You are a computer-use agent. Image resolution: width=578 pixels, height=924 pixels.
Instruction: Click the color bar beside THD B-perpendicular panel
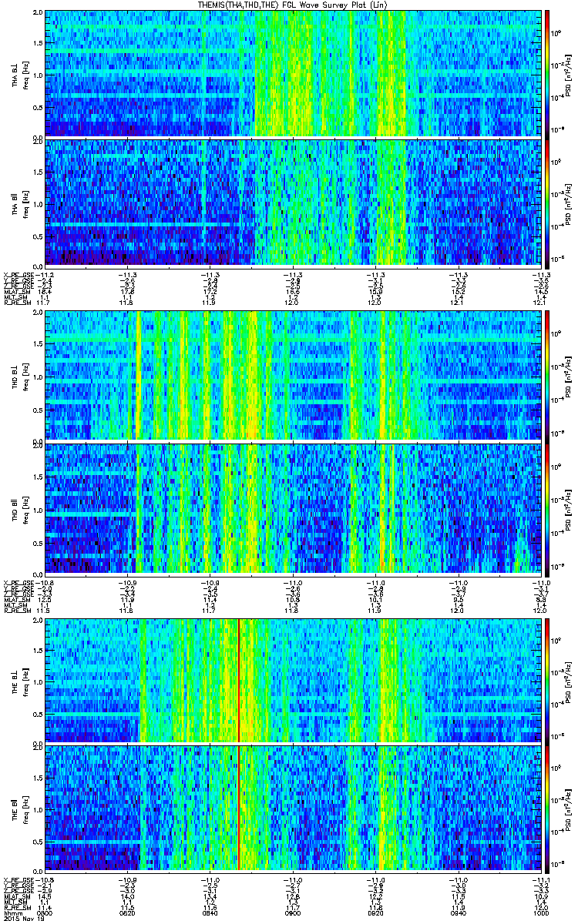point(547,376)
